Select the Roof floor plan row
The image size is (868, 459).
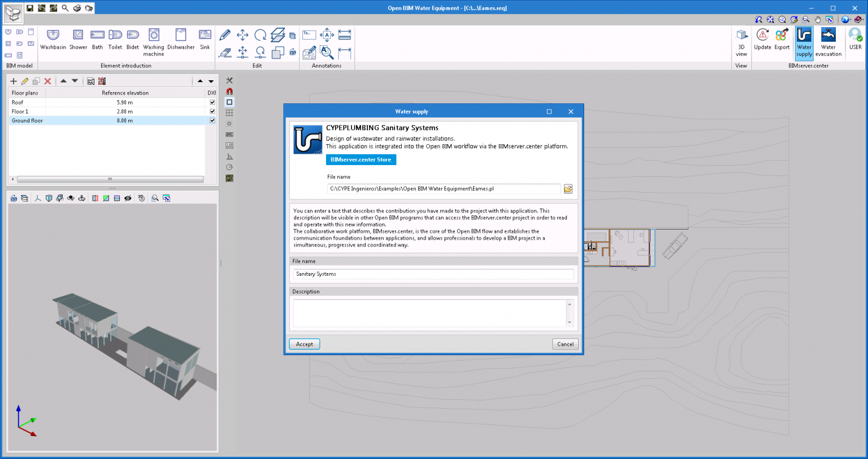112,102
